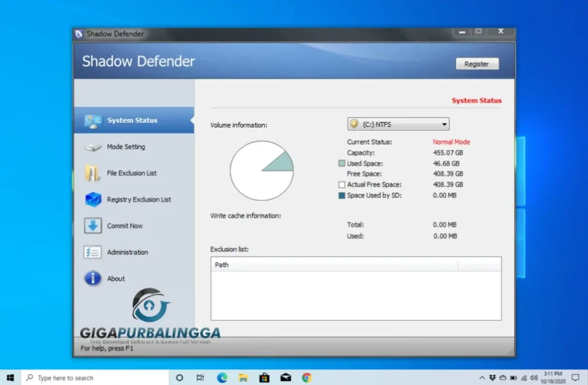
Task: Click the Register button
Action: point(477,64)
